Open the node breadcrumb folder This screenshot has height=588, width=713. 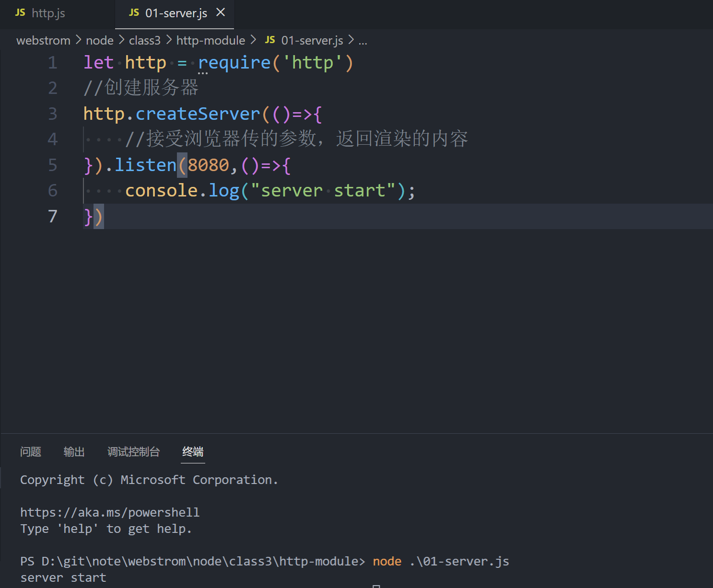pyautogui.click(x=100, y=41)
